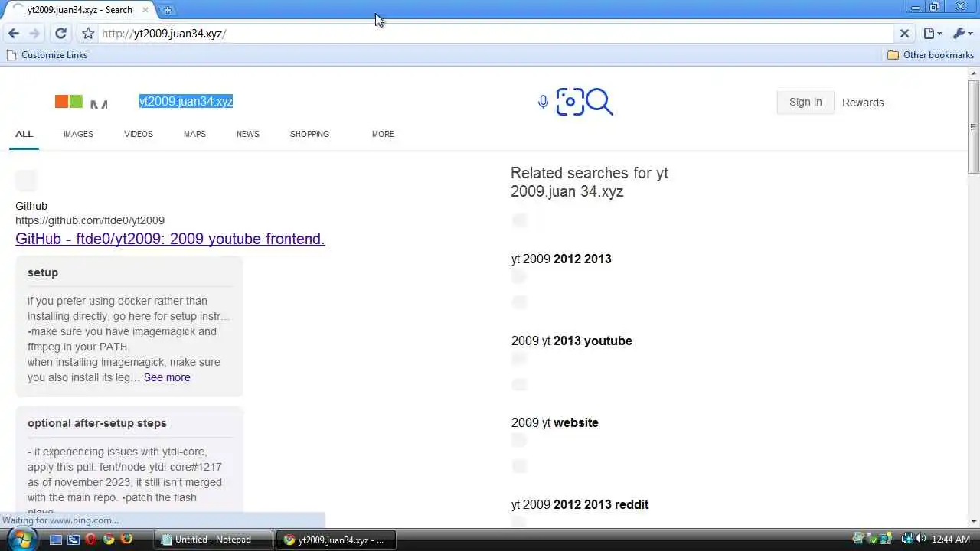Reload the page with the refresh icon
The height and width of the screenshot is (551, 980).
(60, 34)
